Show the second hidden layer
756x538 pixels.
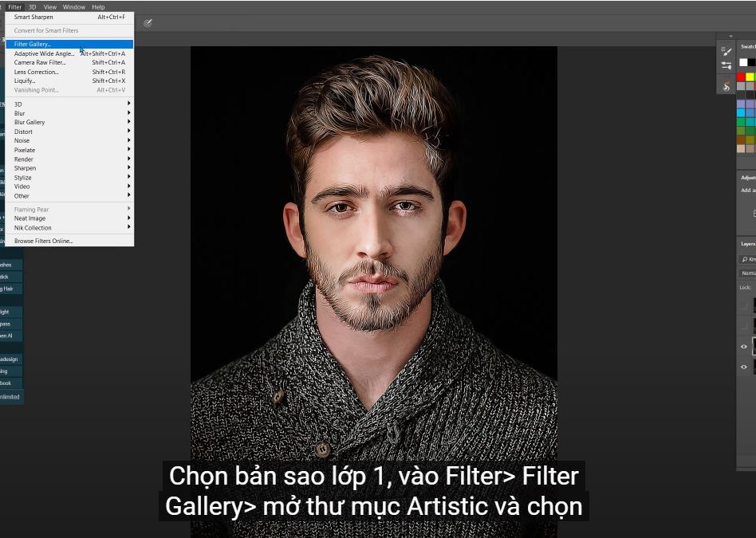tap(743, 325)
